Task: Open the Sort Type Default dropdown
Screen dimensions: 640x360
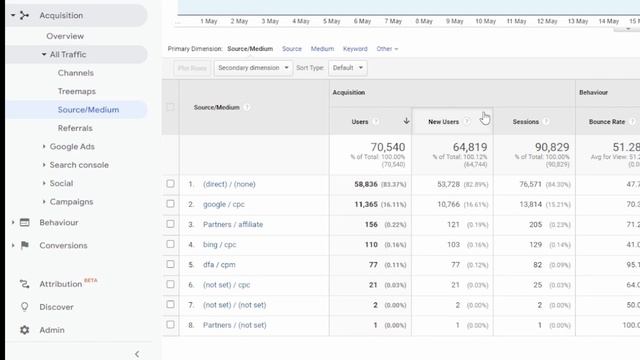Action: pyautogui.click(x=348, y=68)
